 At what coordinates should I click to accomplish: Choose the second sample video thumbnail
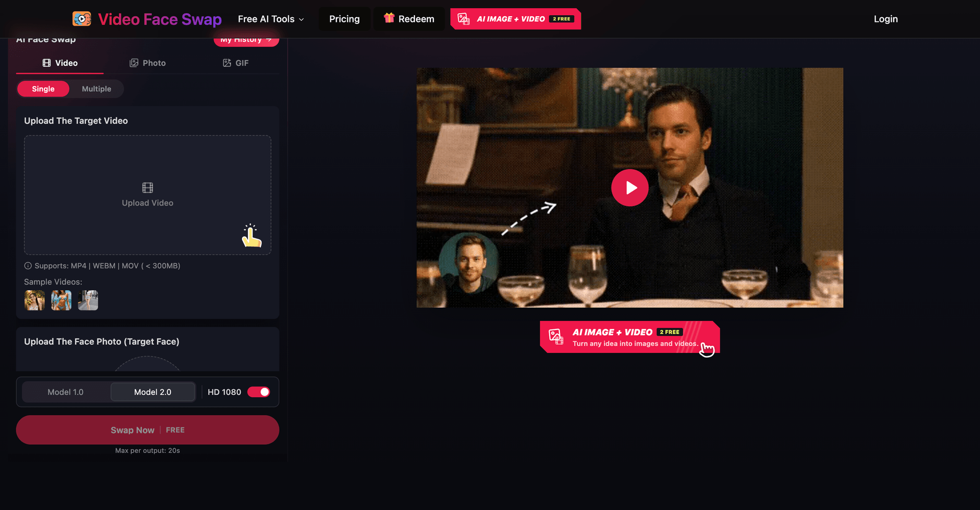61,300
